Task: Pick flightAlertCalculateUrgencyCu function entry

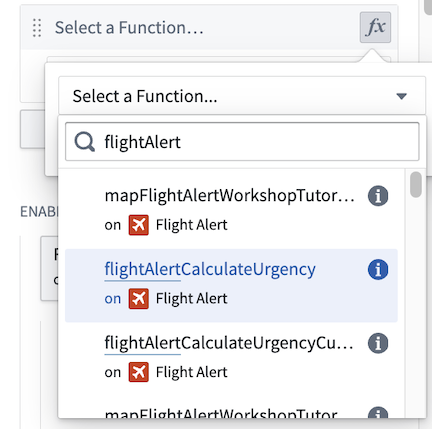Action: coord(231,358)
